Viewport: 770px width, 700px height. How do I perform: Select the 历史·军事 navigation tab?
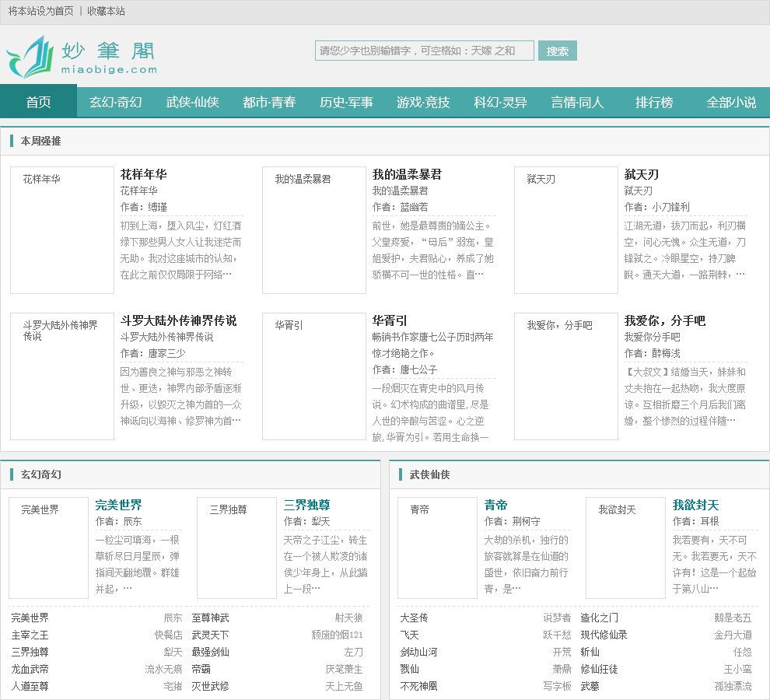[346, 102]
